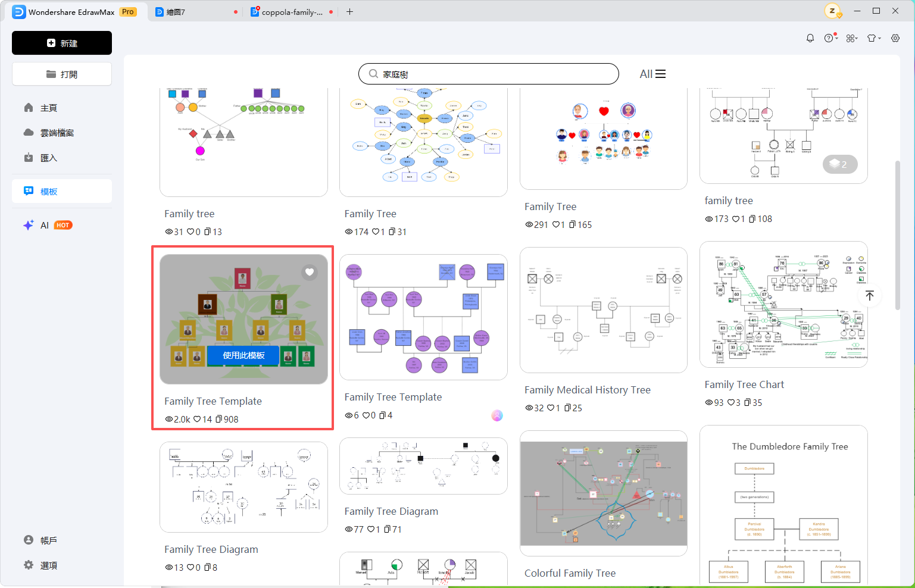Open the apps grid icon
The height and width of the screenshot is (588, 915).
(852, 38)
